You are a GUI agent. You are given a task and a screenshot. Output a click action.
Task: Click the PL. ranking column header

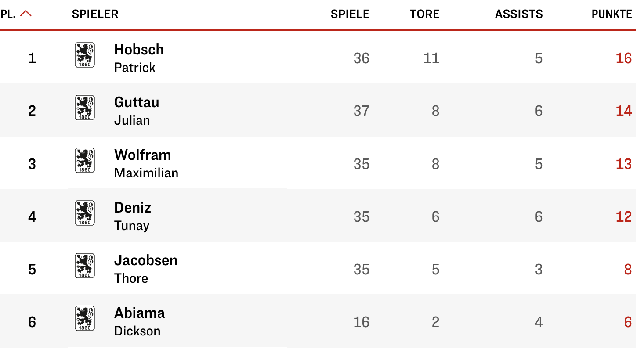pos(8,14)
